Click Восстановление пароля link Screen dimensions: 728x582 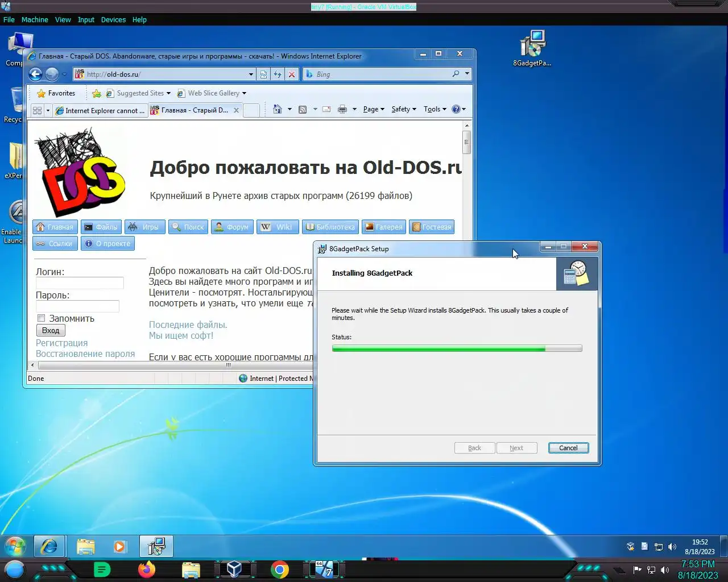(85, 354)
